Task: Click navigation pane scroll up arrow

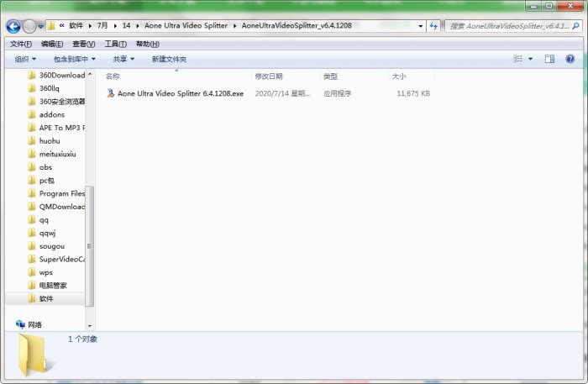Action: click(90, 74)
